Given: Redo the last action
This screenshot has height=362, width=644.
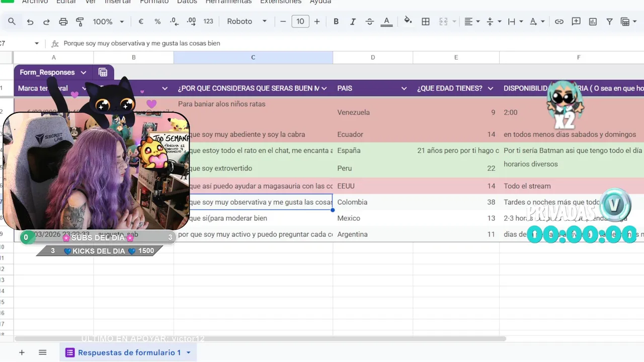Looking at the screenshot, I should pos(46,22).
